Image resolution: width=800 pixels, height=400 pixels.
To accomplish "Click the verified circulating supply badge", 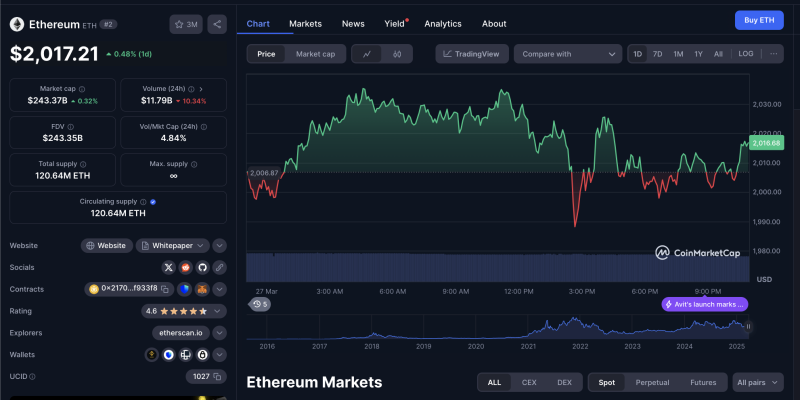I will click(153, 202).
